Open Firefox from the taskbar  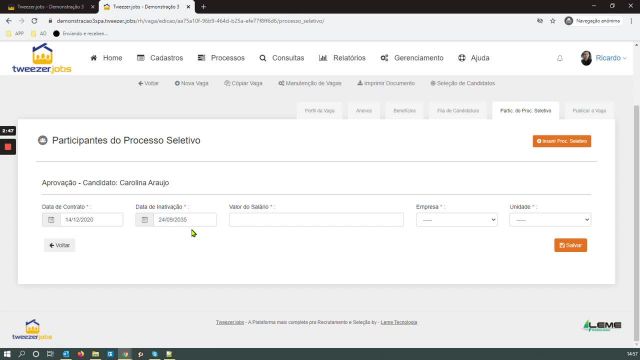(x=80, y=354)
